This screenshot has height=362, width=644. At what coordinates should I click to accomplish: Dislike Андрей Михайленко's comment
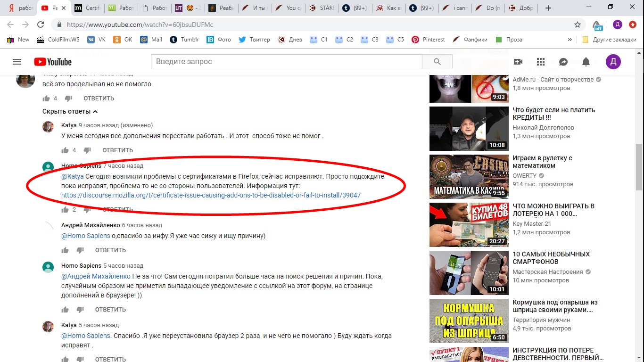[x=80, y=250]
